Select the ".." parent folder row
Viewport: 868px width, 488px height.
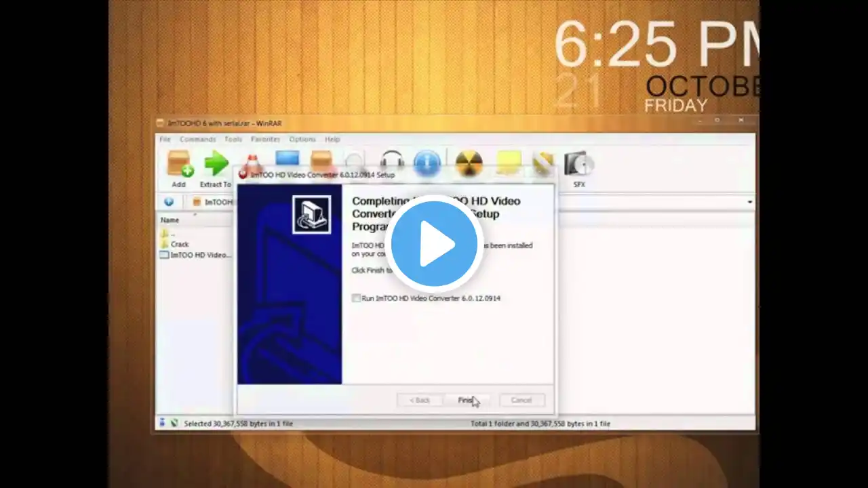click(x=167, y=233)
